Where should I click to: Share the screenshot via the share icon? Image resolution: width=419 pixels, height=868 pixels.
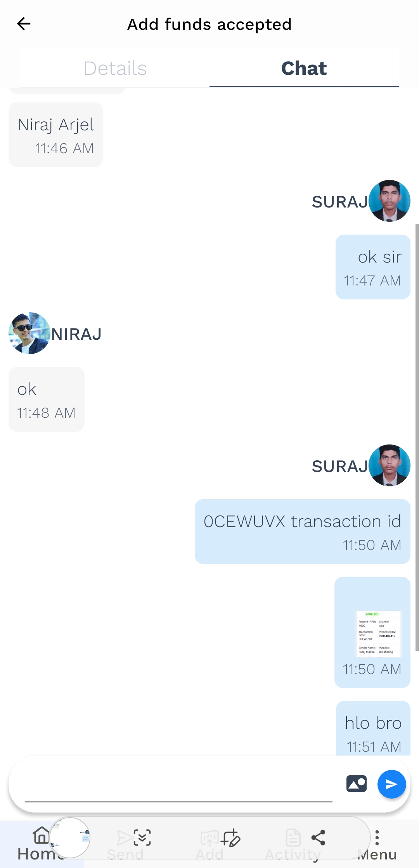(x=318, y=838)
